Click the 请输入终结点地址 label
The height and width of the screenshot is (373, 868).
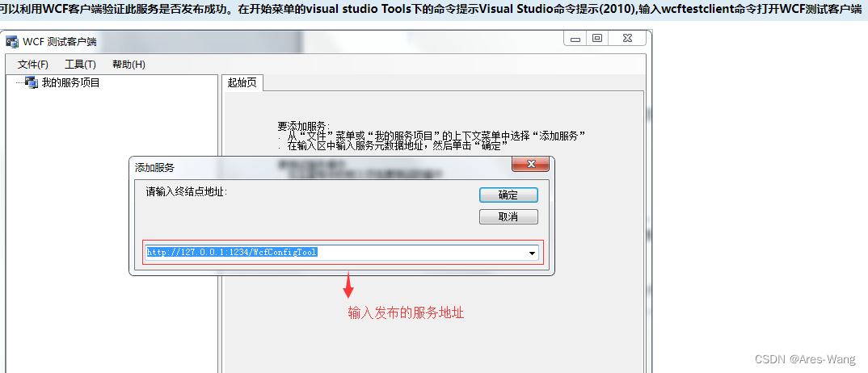[187, 192]
